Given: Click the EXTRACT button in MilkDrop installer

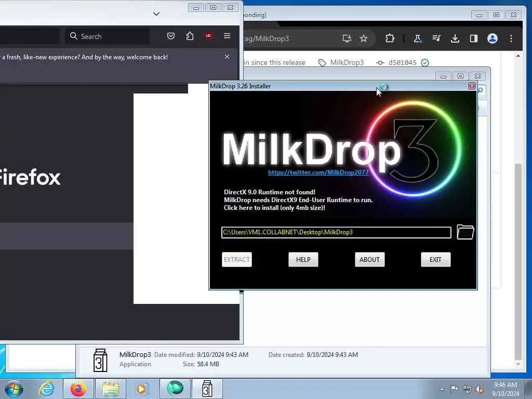Looking at the screenshot, I should click(236, 260).
